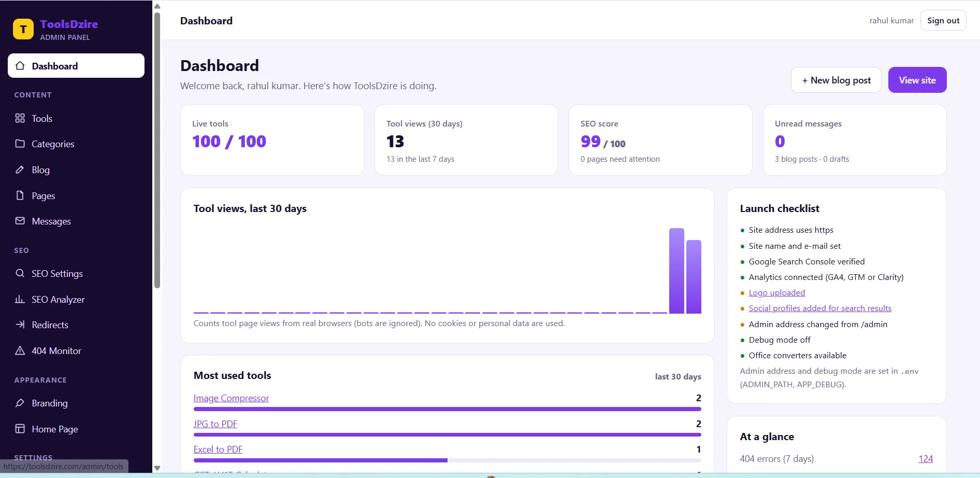Click the View site button
This screenshot has width=980, height=478.
(917, 80)
